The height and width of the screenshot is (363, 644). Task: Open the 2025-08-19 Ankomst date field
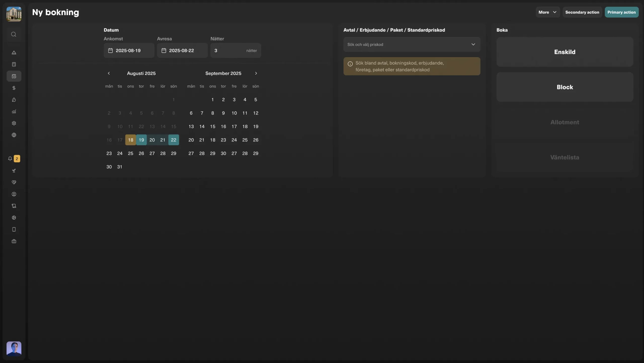(129, 50)
